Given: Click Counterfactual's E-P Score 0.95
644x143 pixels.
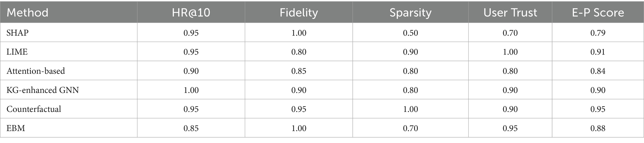Looking at the screenshot, I should point(598,109).
